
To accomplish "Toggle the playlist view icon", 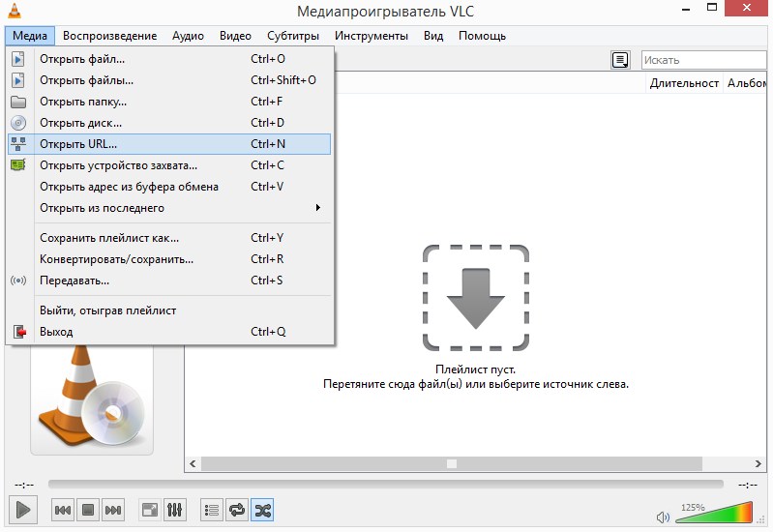I will [212, 510].
